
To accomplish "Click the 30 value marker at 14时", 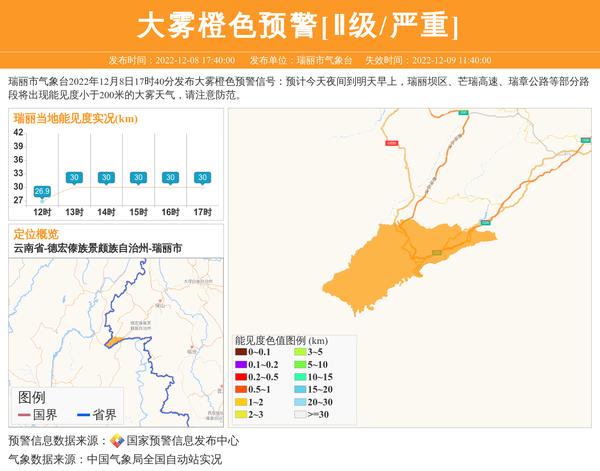I will click(x=106, y=178).
